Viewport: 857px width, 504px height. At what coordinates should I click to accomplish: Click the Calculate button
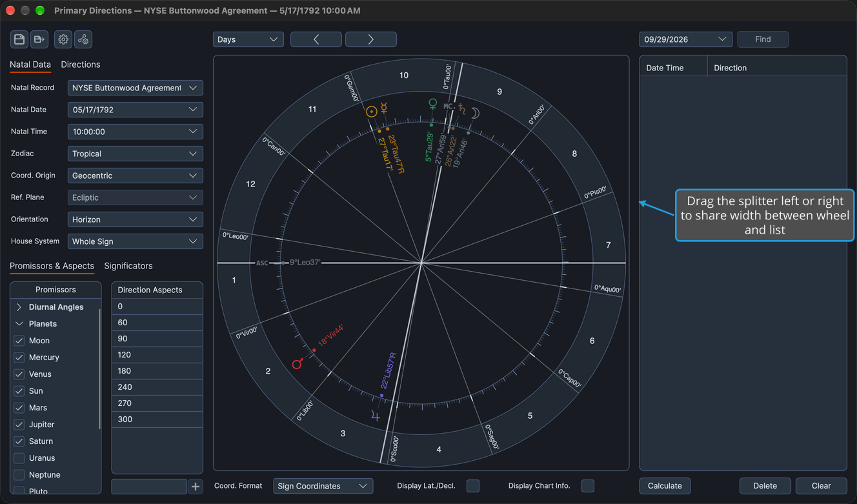[665, 486]
